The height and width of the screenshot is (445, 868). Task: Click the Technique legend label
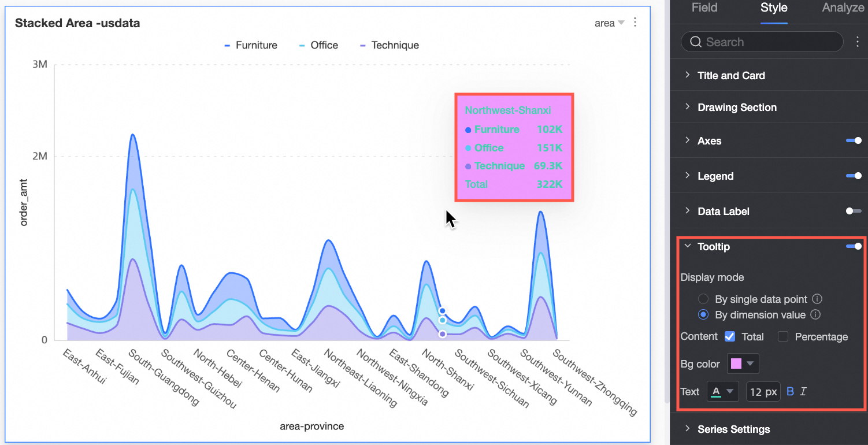pyautogui.click(x=395, y=45)
